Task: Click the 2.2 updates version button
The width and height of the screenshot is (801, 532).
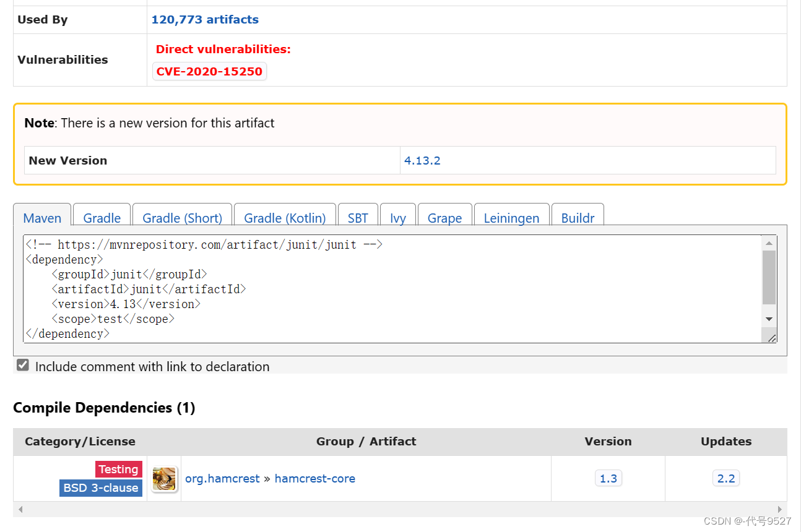Action: tap(725, 479)
